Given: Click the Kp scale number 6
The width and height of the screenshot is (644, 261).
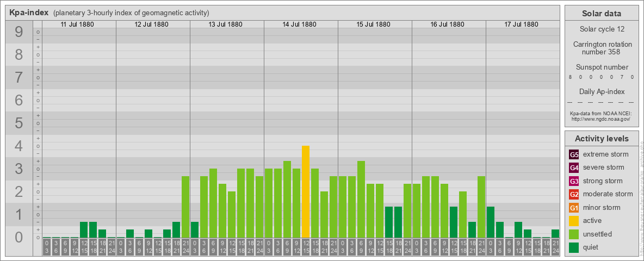Looking at the screenshot, I should [18, 100].
